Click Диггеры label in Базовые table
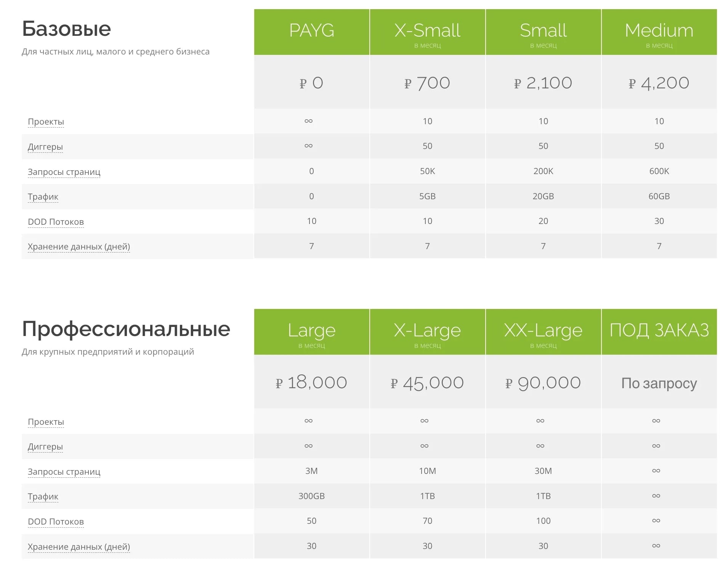 click(x=45, y=147)
